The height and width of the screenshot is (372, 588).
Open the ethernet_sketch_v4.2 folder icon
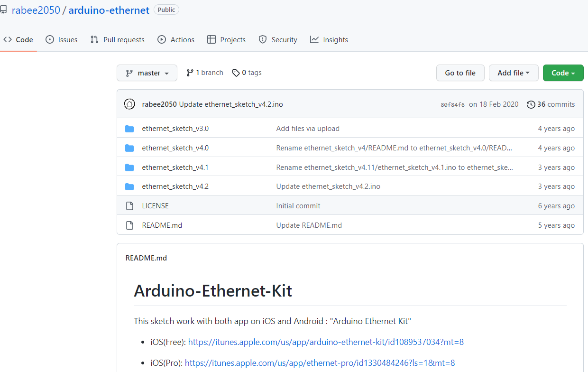pos(129,186)
